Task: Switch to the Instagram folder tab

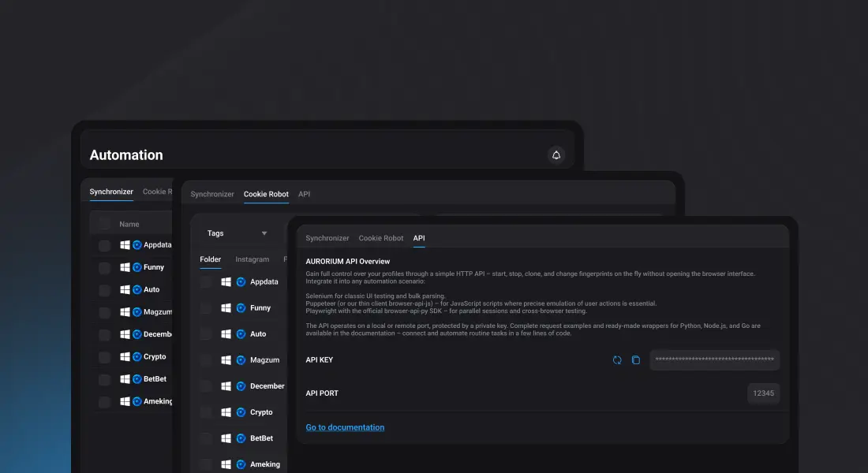Action: click(x=252, y=259)
